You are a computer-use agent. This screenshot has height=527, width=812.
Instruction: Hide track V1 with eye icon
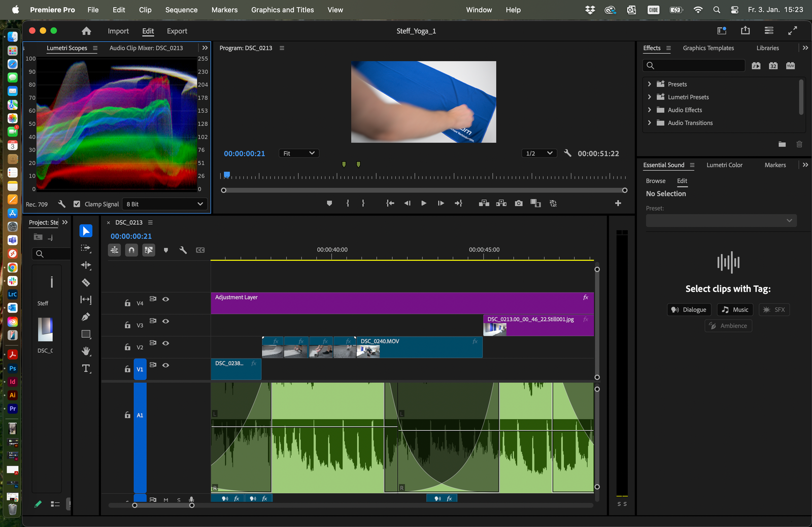(165, 365)
